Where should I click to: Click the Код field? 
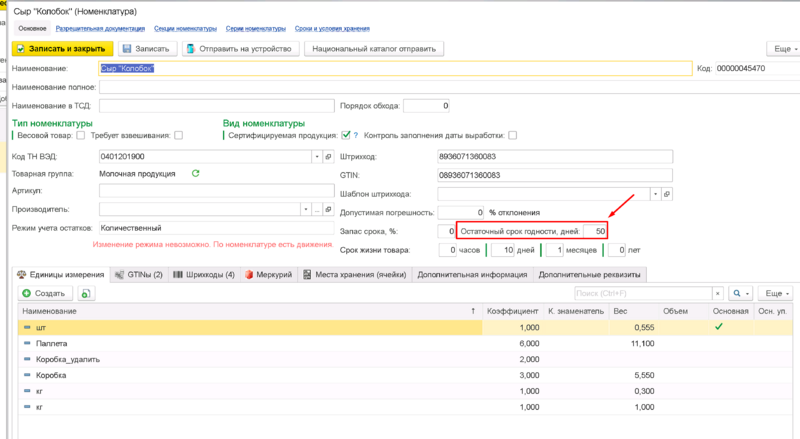(757, 68)
